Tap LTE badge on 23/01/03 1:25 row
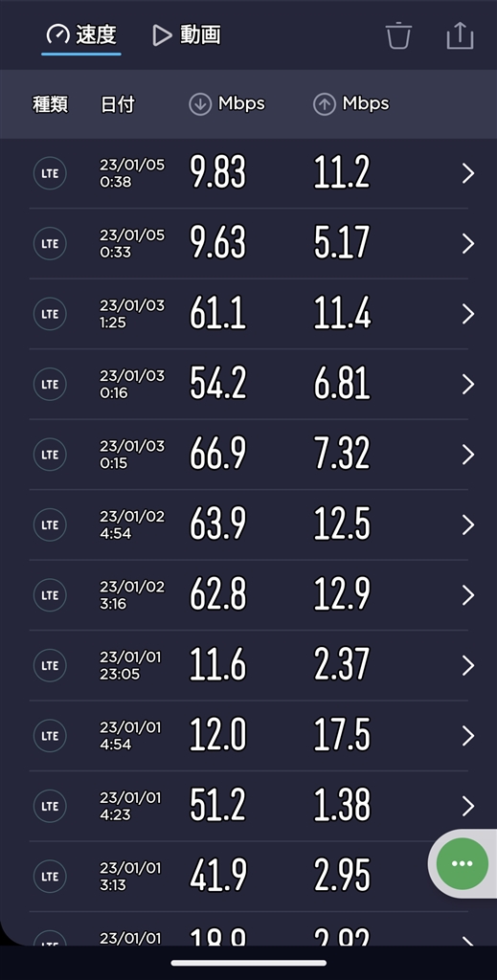 point(50,314)
